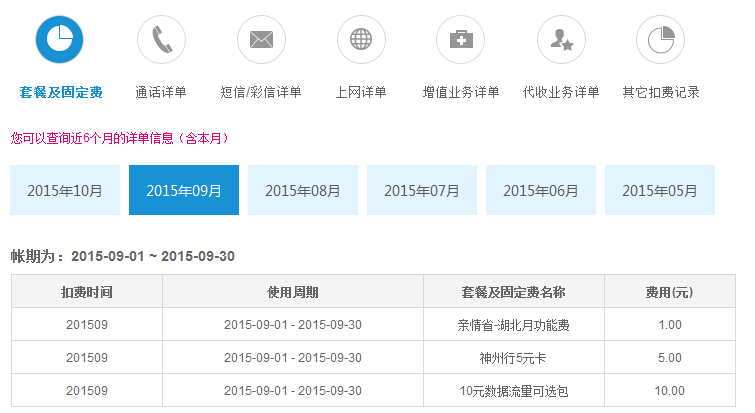This screenshot has height=413, width=755.
Task: Click the usage period in the 10元数据流量可选包 row
Action: tap(293, 391)
